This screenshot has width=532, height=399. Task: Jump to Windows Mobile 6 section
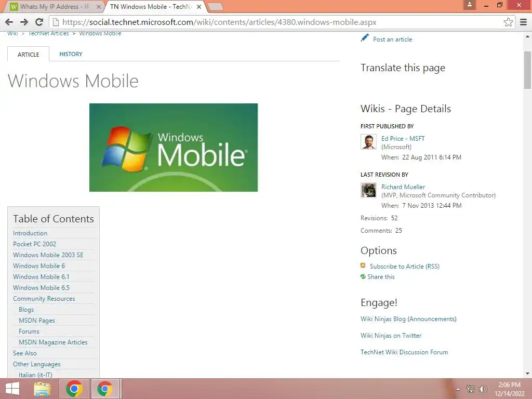[38, 265]
